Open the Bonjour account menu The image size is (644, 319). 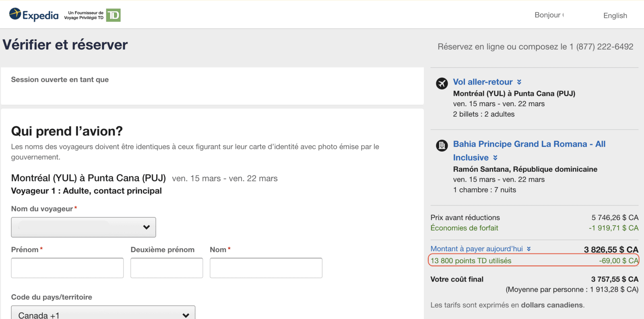coord(549,15)
